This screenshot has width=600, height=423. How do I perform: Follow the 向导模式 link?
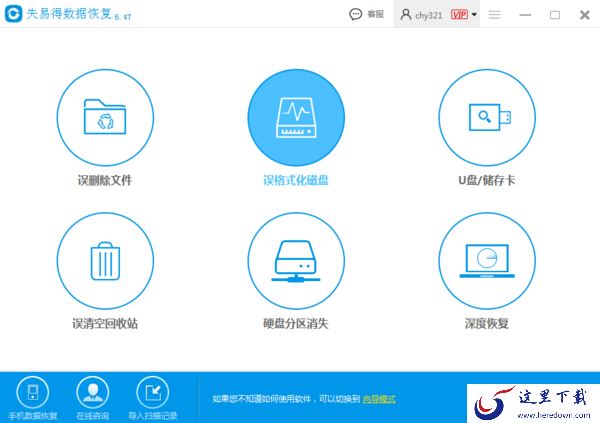pos(379,399)
